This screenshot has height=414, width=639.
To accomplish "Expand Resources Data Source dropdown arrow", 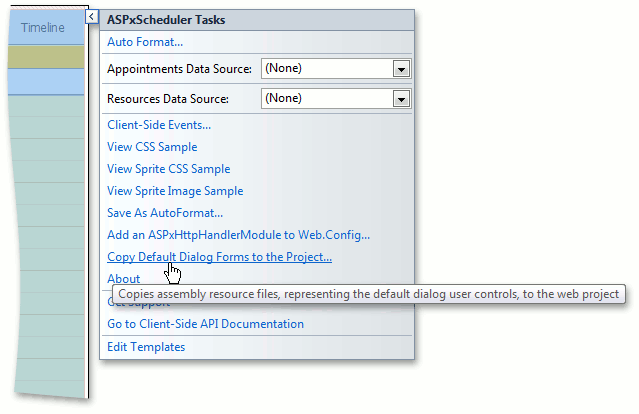I will pos(402,99).
